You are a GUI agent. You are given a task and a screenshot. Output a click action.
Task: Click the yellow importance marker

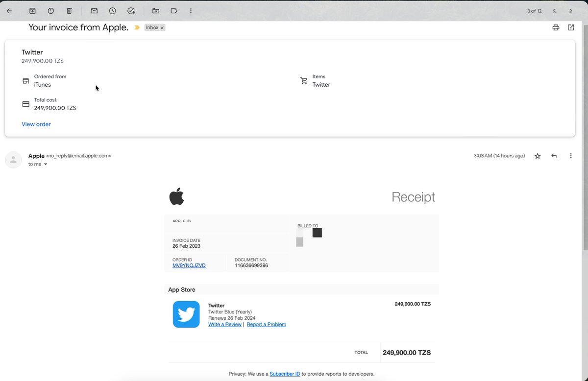(137, 28)
